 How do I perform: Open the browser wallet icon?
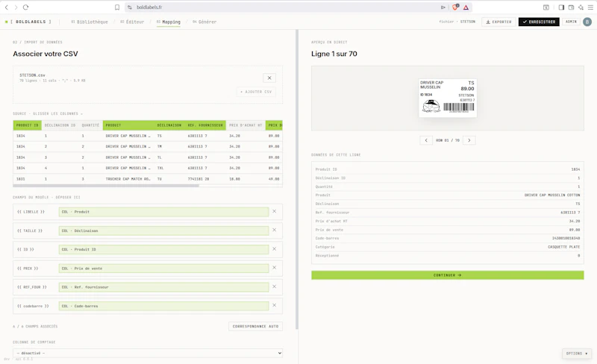[571, 7]
